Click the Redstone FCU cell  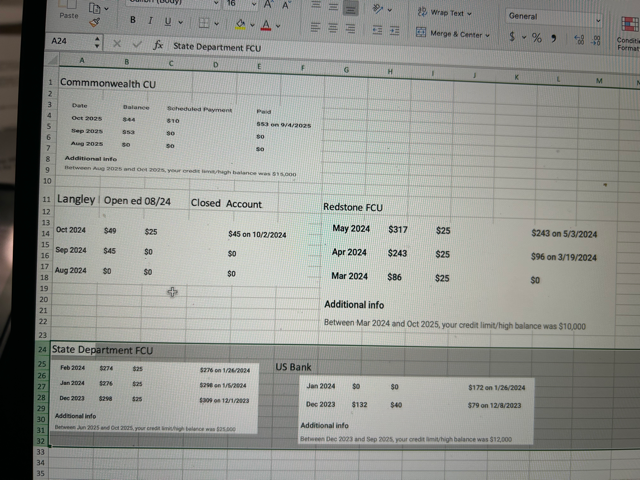(x=353, y=207)
